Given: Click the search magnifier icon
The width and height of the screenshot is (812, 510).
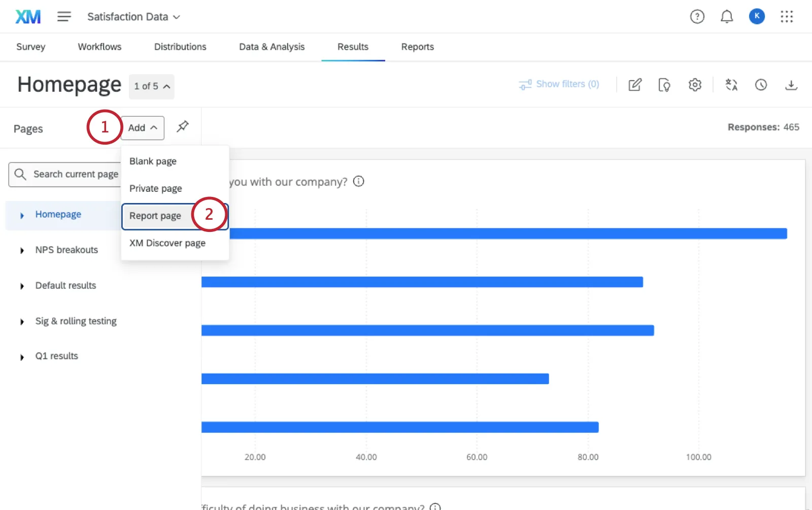Looking at the screenshot, I should coord(20,174).
